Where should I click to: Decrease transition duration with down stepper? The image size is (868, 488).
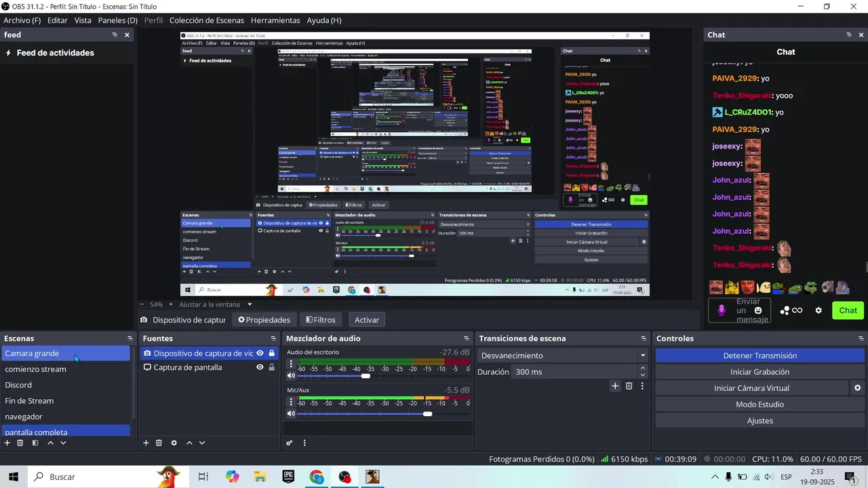coord(643,375)
